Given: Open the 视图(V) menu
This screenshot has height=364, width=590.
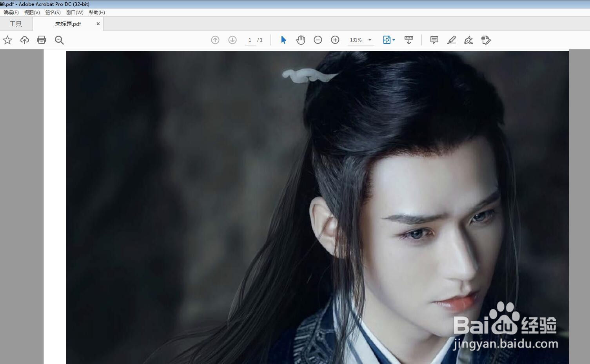Looking at the screenshot, I should (x=32, y=13).
